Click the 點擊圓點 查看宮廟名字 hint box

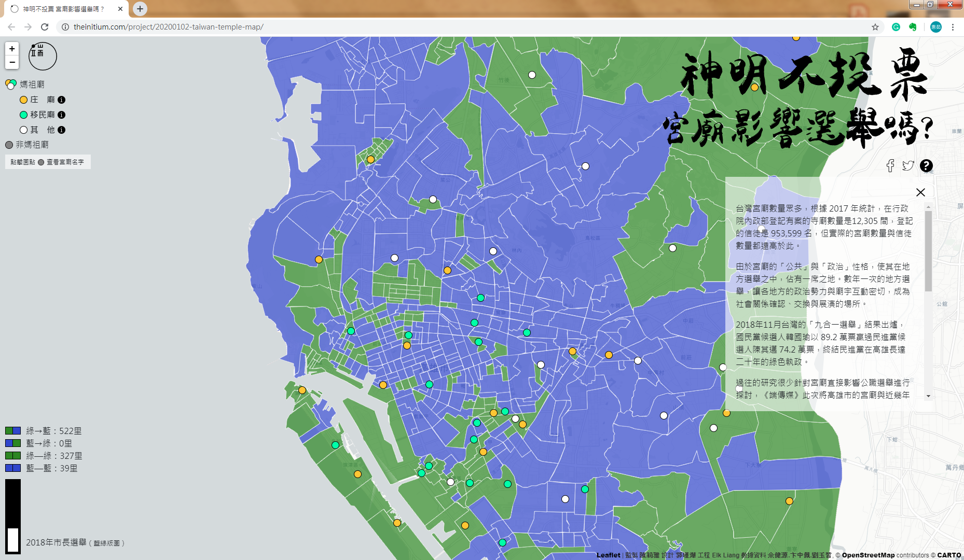[x=48, y=162]
